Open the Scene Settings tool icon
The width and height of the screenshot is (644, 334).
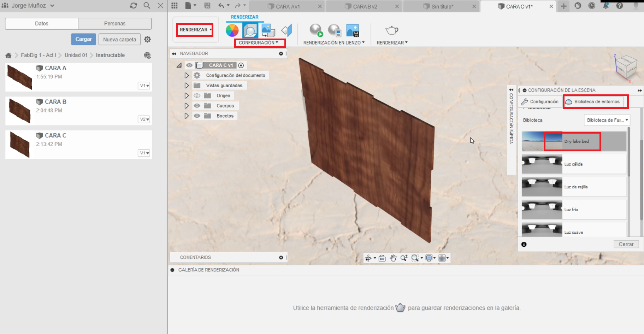tap(250, 30)
